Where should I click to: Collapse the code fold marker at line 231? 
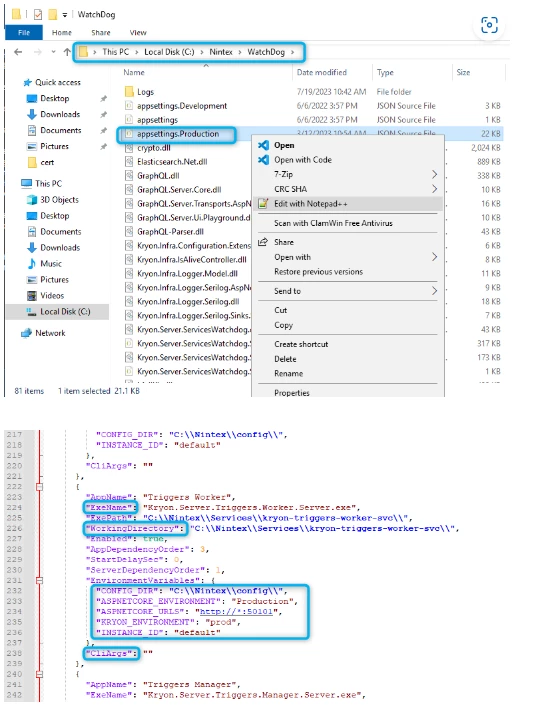(x=40, y=580)
